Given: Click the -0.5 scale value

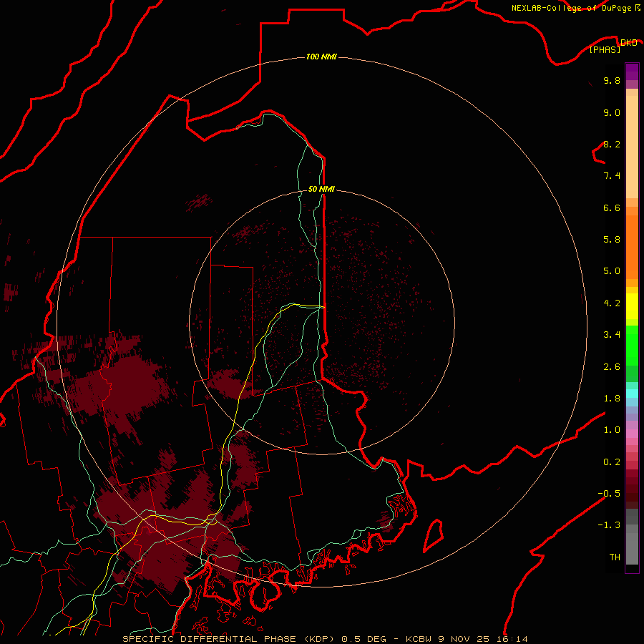Looking at the screenshot, I should [x=609, y=494].
